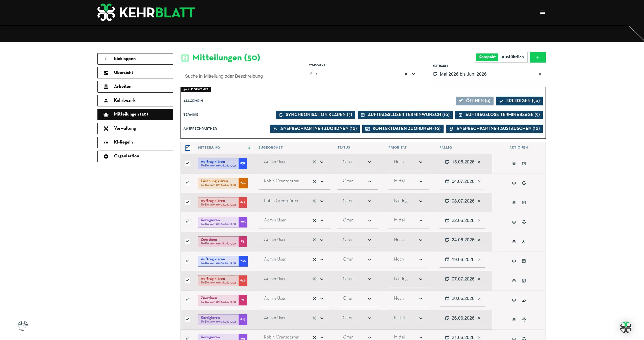Open calendar action for Auftrag klären #46
This screenshot has width=644, height=340.
tap(524, 280)
